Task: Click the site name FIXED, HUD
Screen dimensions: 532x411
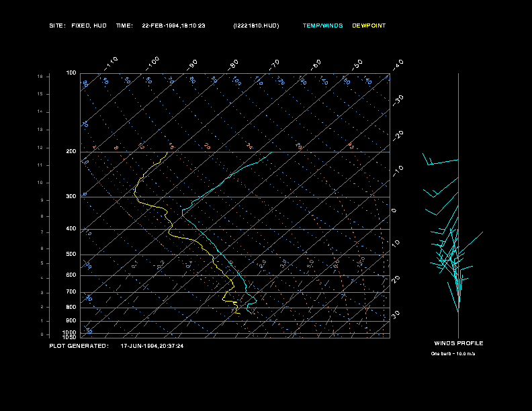Action: click(x=89, y=26)
